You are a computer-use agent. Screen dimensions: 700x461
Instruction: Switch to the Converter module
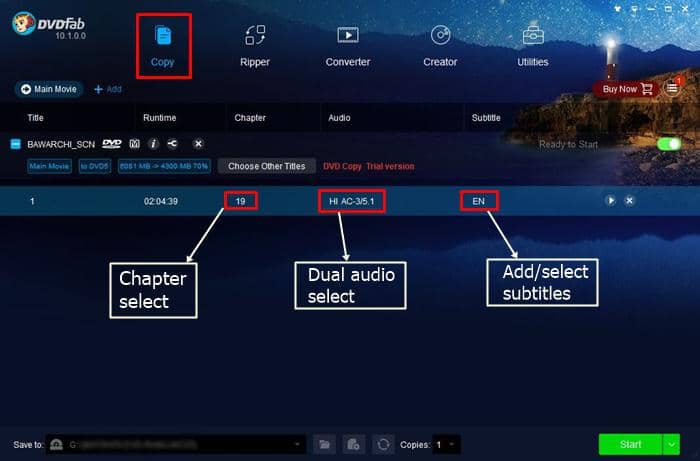pyautogui.click(x=348, y=47)
